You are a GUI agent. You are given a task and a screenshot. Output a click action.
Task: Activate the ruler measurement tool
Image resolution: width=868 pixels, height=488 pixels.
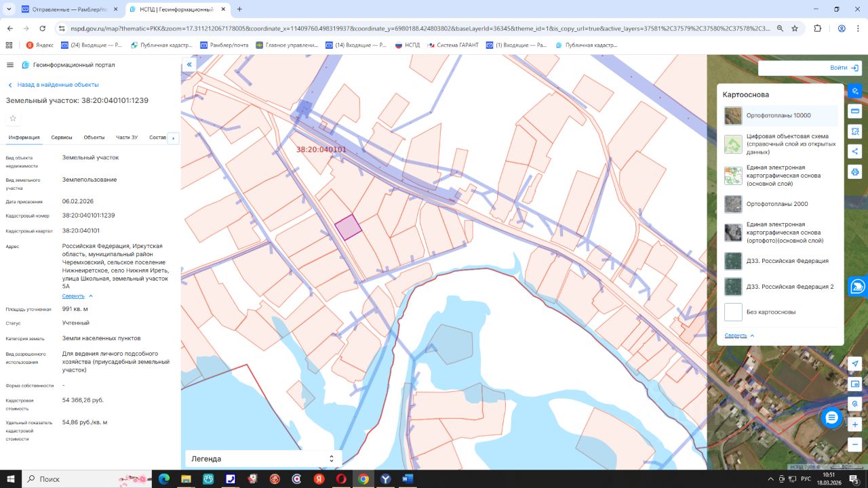[x=855, y=111]
